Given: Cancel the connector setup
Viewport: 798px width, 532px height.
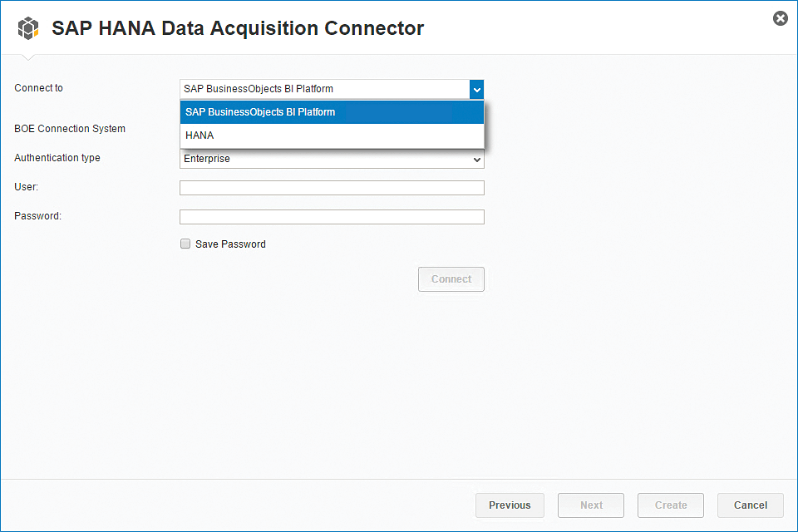Looking at the screenshot, I should (x=750, y=505).
